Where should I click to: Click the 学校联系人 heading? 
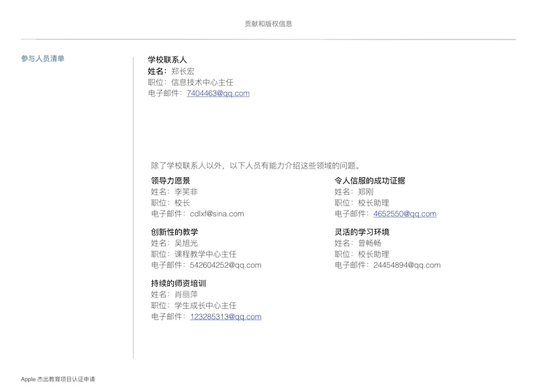[x=167, y=60]
